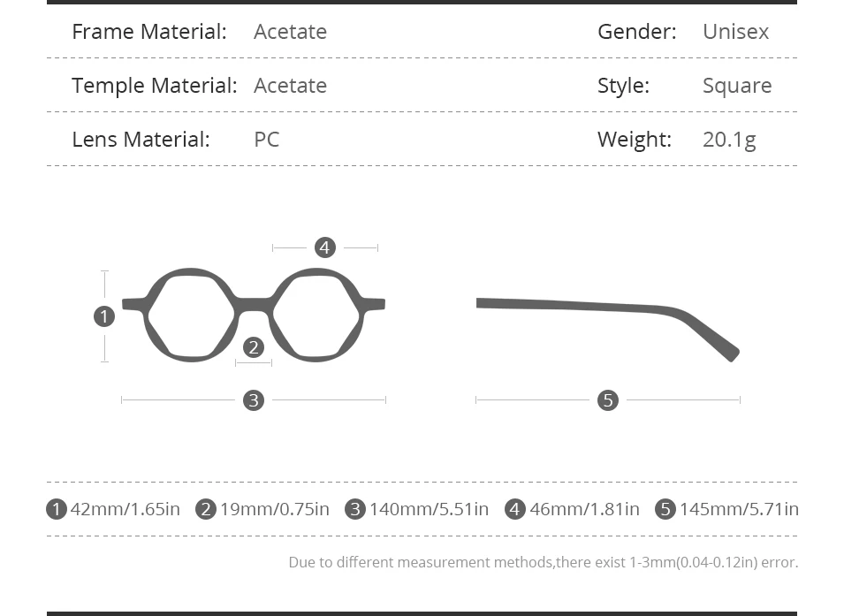Viewport: 844px width, 616px height.
Task: Click the number 1 marker beside the glasses
Action: pos(104,316)
